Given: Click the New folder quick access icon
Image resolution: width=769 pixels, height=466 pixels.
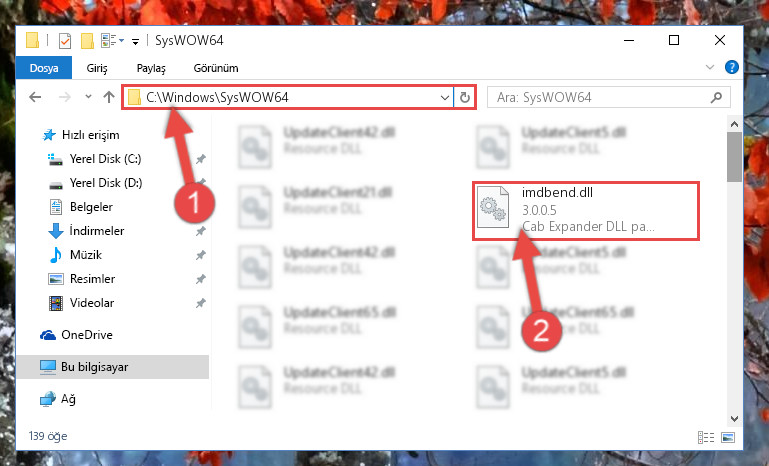Looking at the screenshot, I should point(87,41).
